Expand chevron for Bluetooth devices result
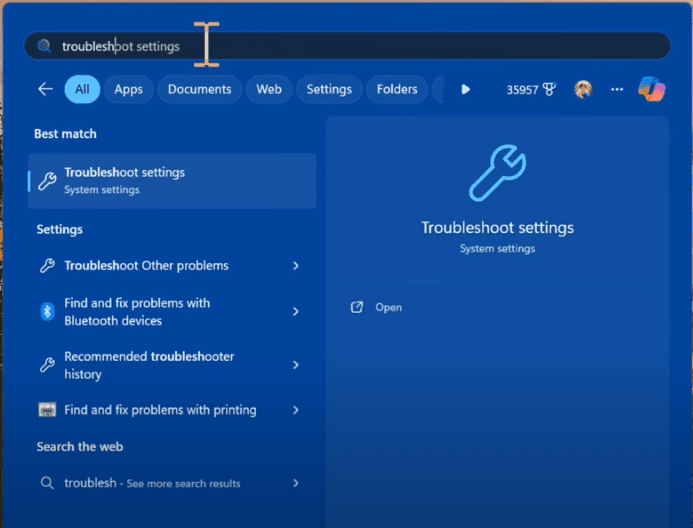693x528 pixels. pos(296,311)
